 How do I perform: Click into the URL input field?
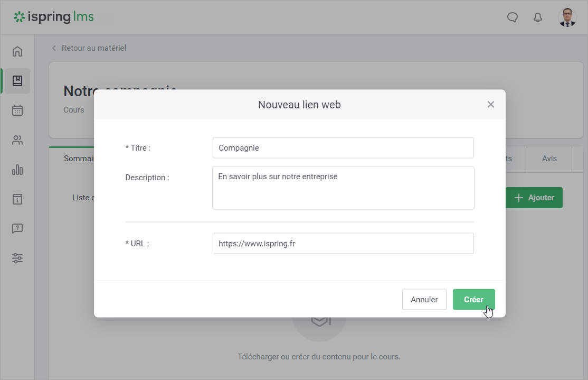click(343, 244)
